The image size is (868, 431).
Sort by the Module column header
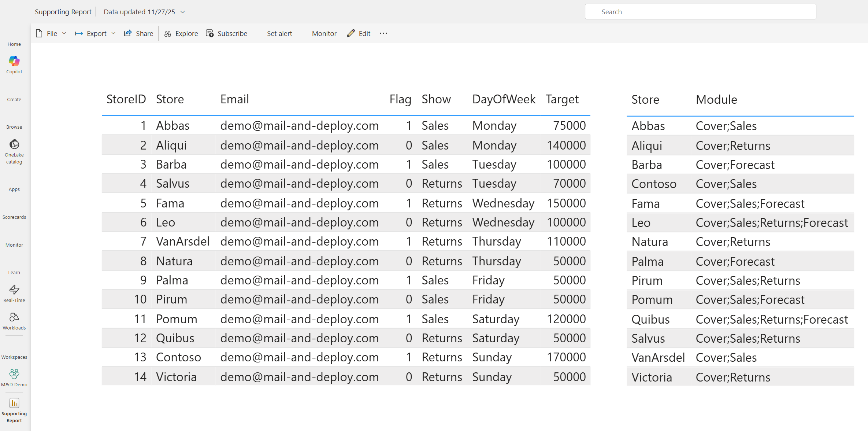716,100
